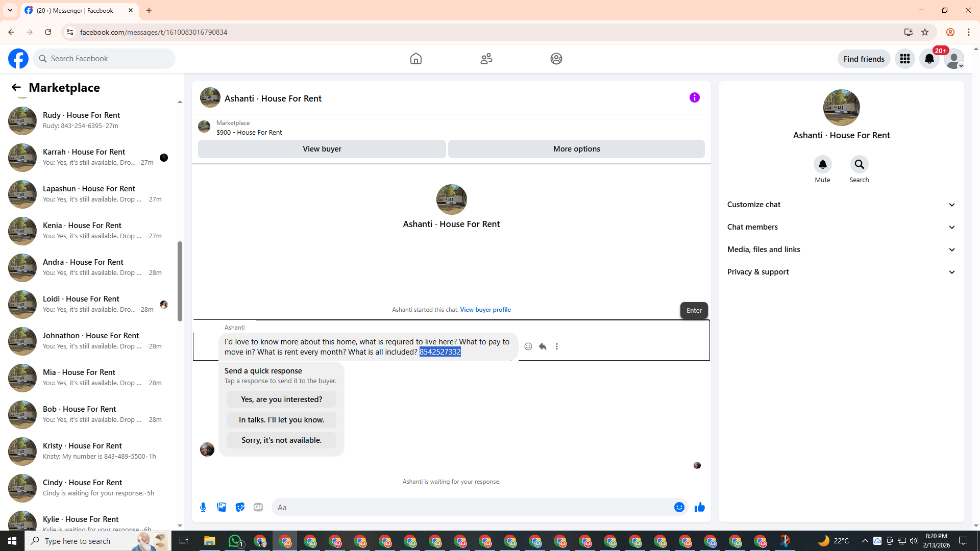Send a thumbs up like
Viewport: 980px width, 551px height.
tap(699, 507)
